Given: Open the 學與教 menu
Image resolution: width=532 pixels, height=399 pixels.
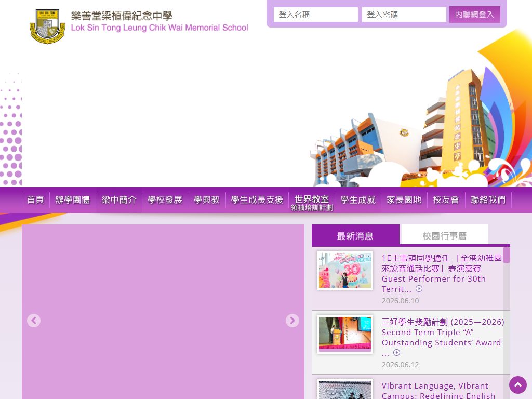Looking at the screenshot, I should (207, 200).
